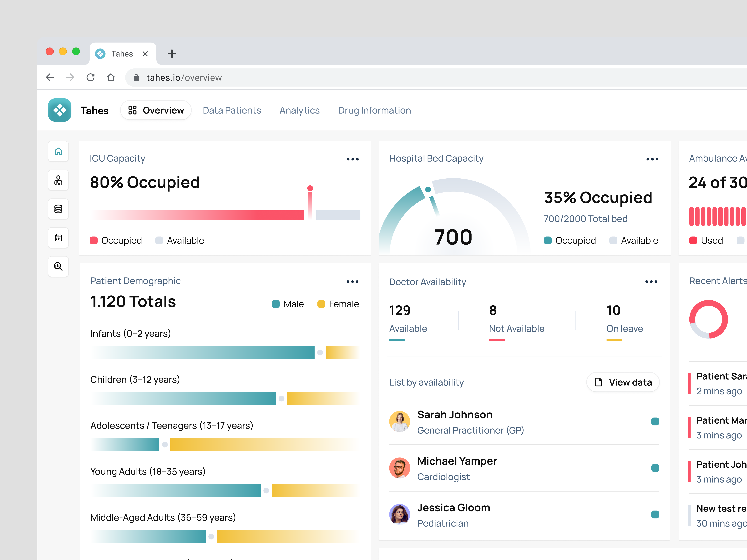The width and height of the screenshot is (747, 560).
Task: Open the Calendar icon in the sidebar
Action: tap(58, 238)
